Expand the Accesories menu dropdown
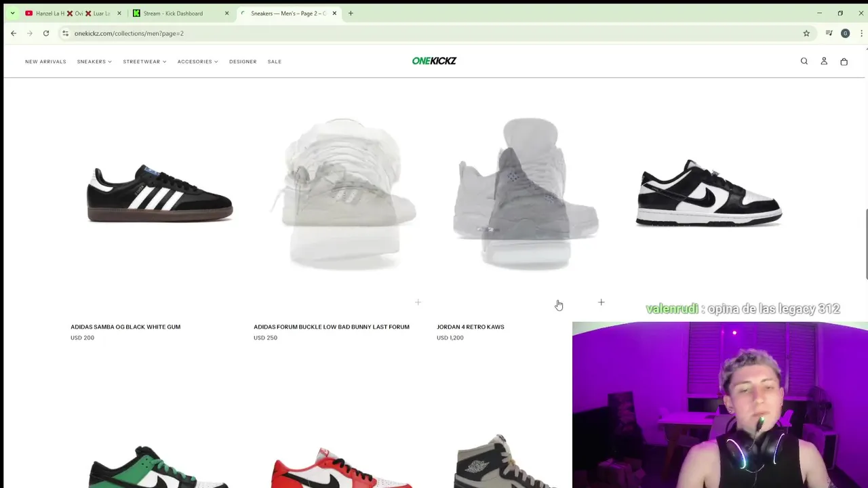 [197, 62]
